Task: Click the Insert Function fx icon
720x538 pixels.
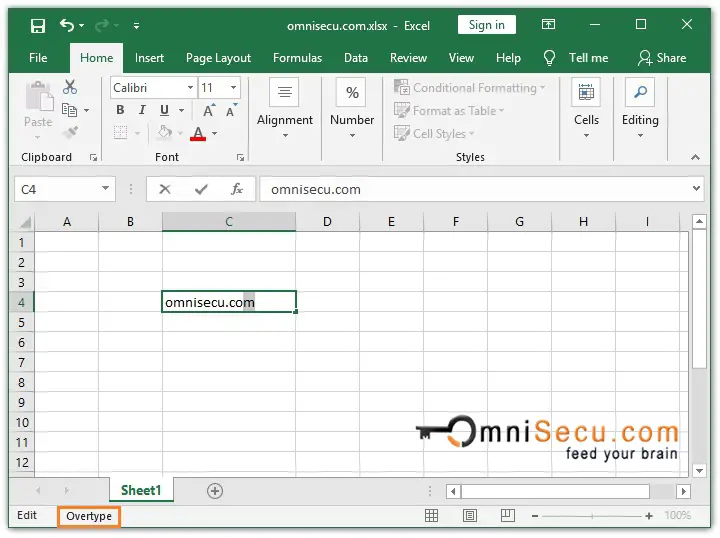Action: pos(237,189)
